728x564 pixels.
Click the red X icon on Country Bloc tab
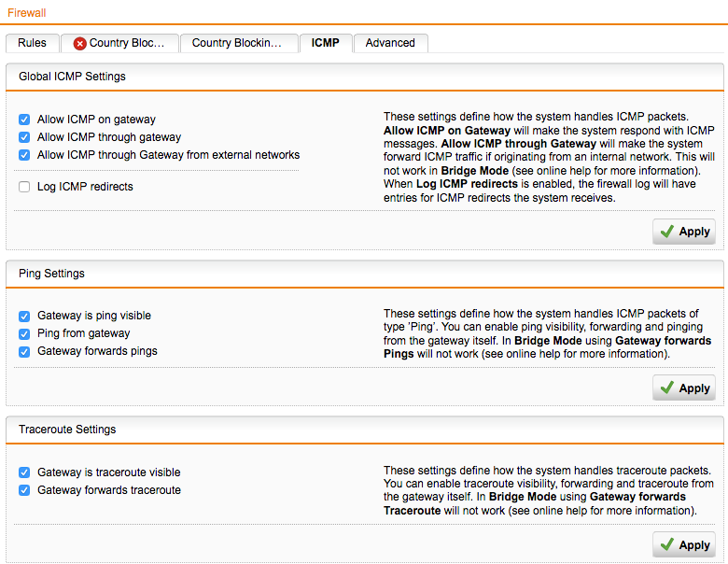(80, 44)
